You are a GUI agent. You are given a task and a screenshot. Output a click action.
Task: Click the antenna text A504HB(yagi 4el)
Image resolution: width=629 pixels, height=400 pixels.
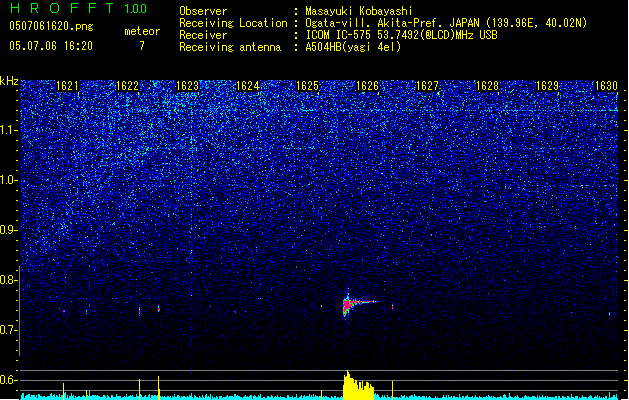[x=353, y=47]
